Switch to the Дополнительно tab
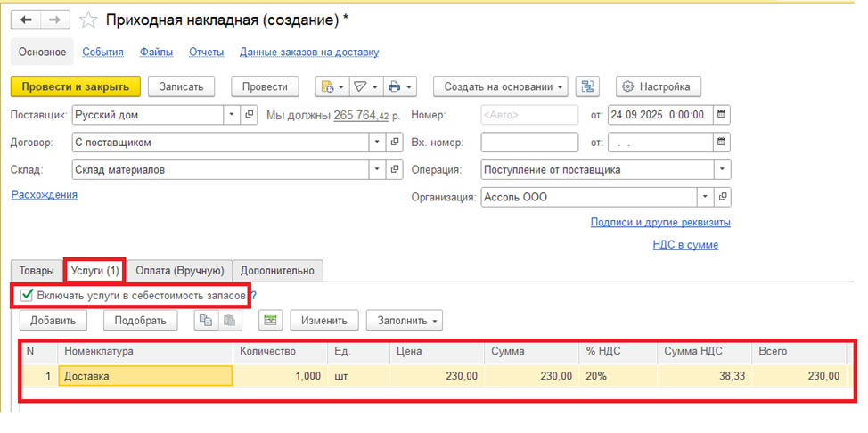This screenshot has height=433, width=868. 277,271
